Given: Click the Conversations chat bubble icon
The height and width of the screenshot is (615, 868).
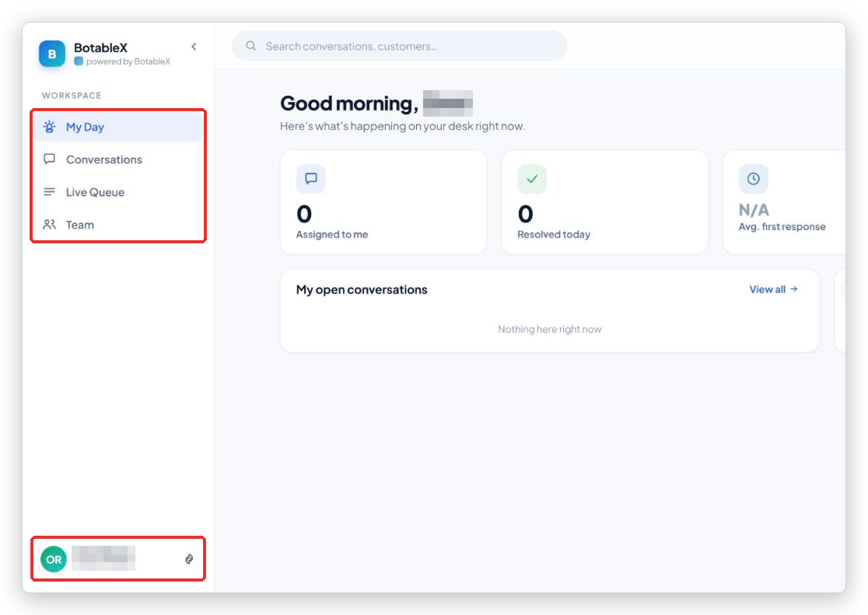Looking at the screenshot, I should [x=49, y=159].
